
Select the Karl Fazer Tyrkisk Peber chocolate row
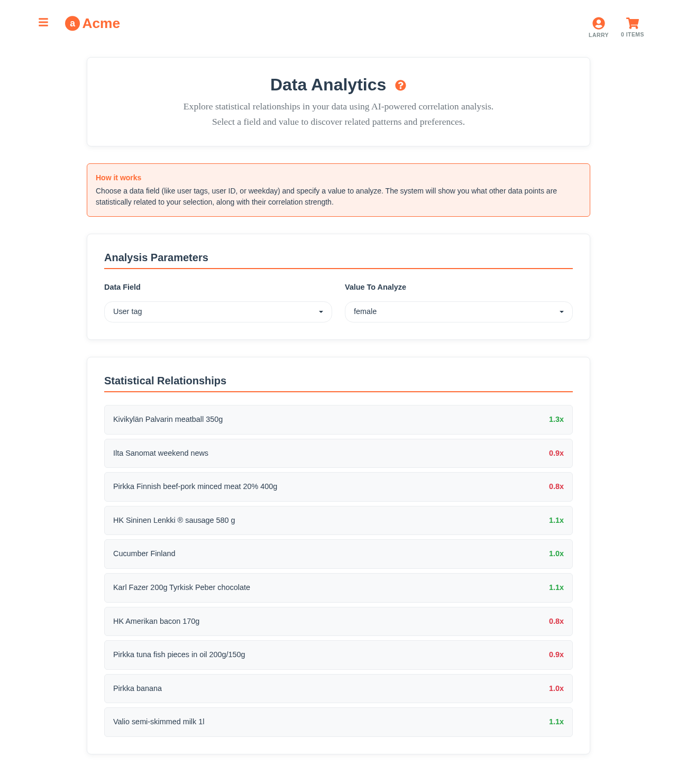tap(338, 588)
